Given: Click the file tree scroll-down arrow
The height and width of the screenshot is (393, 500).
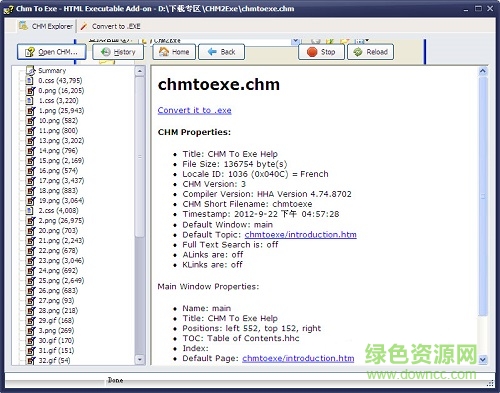Looking at the screenshot, I should coord(140,359).
